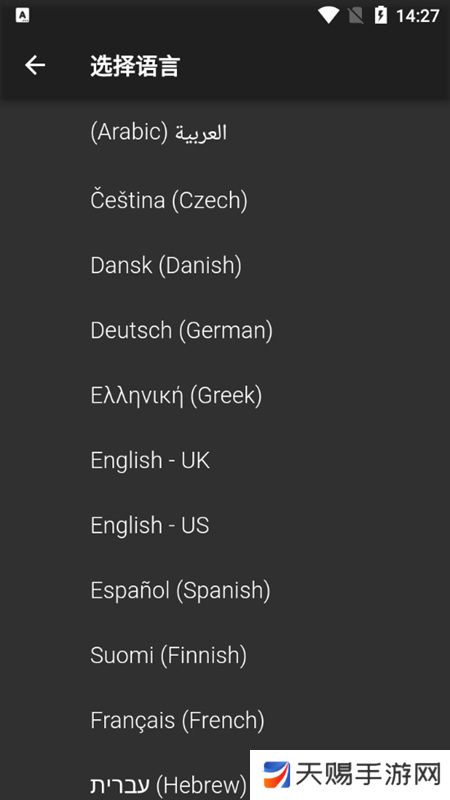Choose Čeština (Czech) language

225,200
